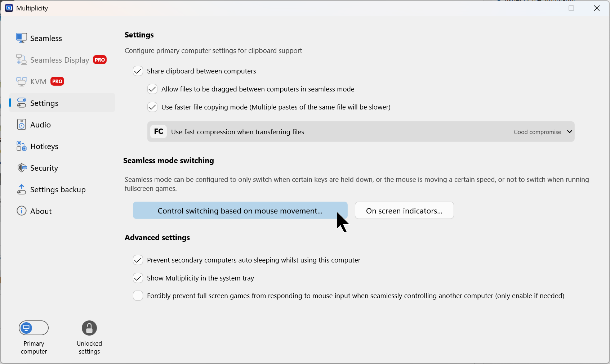Screen dimensions: 610x364
Task: Click the KVM computers icon
Action: click(22, 81)
